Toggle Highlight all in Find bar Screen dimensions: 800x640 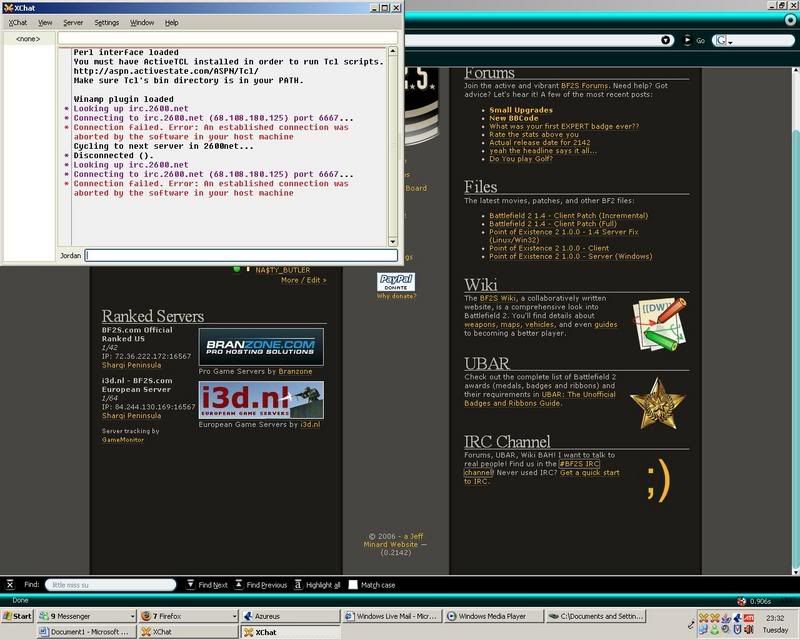pos(317,585)
